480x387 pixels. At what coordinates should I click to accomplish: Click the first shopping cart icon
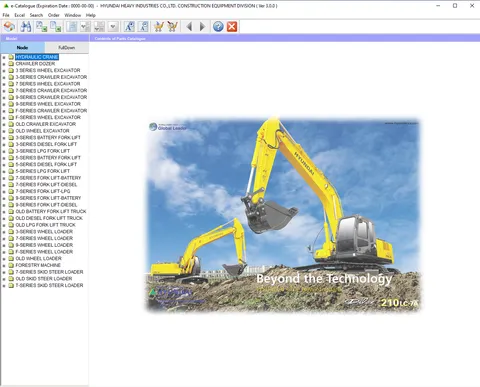tap(159, 26)
